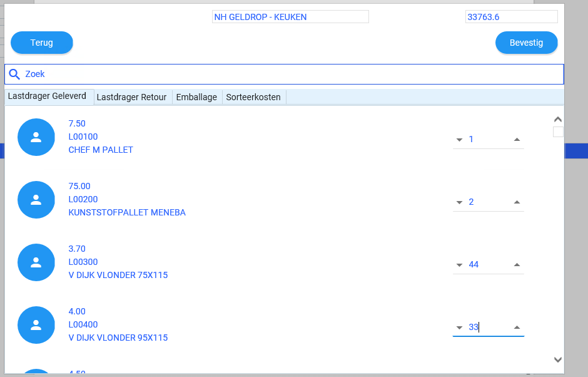Click the avatar icon for CHEF M PALLET

coord(36,137)
